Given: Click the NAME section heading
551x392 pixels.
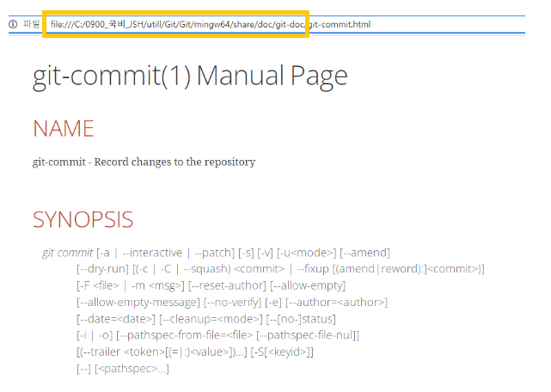Looking at the screenshot, I should click(x=64, y=129).
